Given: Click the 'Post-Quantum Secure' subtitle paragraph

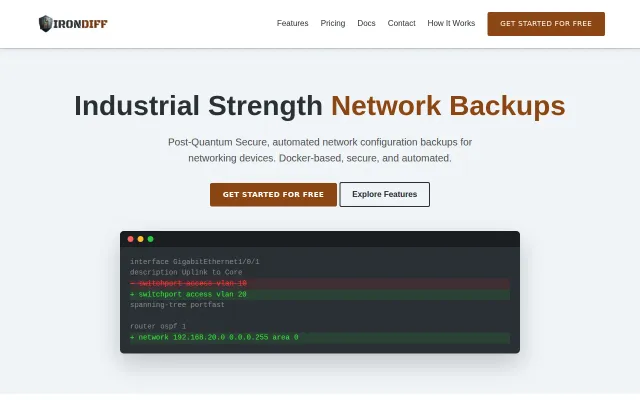Looking at the screenshot, I should (x=320, y=150).
